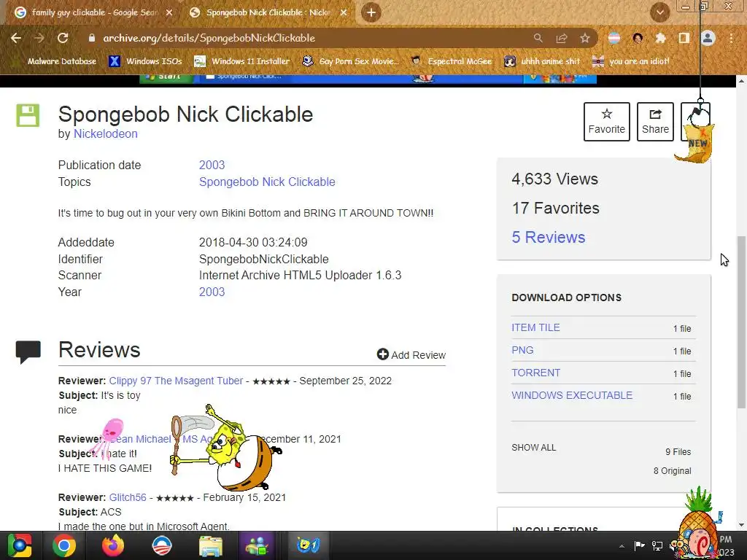Download the WINDOWS EXECUTABLE file
This screenshot has width=747, height=560.
click(x=572, y=395)
